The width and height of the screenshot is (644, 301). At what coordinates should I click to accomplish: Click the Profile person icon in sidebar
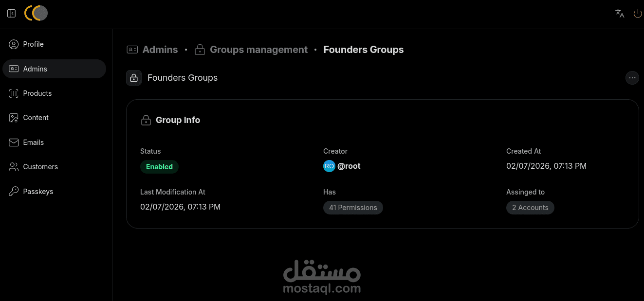click(x=14, y=44)
